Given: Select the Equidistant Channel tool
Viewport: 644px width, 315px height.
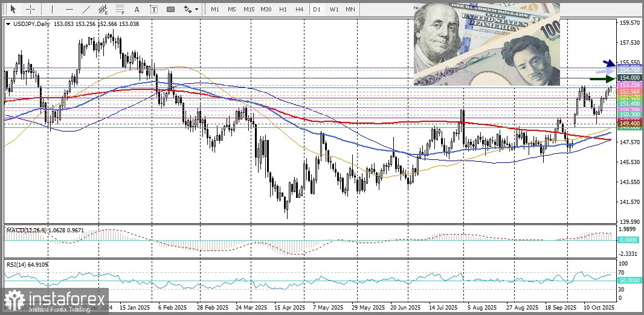Looking at the screenshot, I should click(103, 9).
